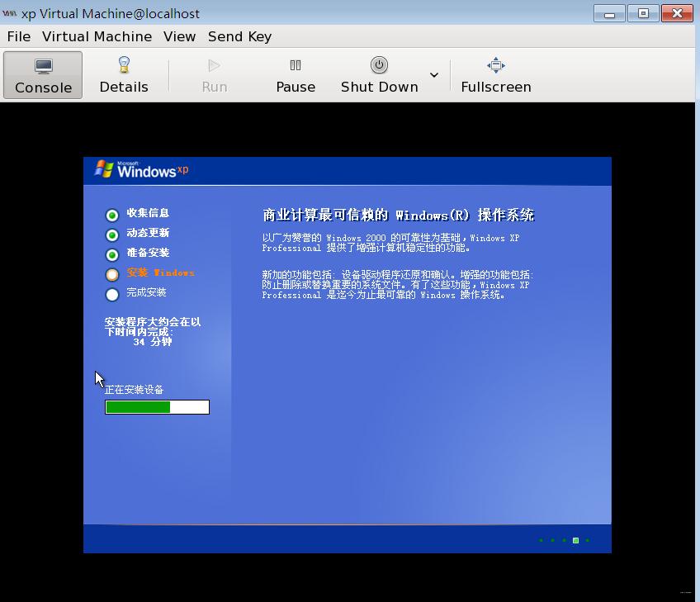Click the virt-manager icon in the title bar
The width and height of the screenshot is (700, 602).
(x=9, y=13)
